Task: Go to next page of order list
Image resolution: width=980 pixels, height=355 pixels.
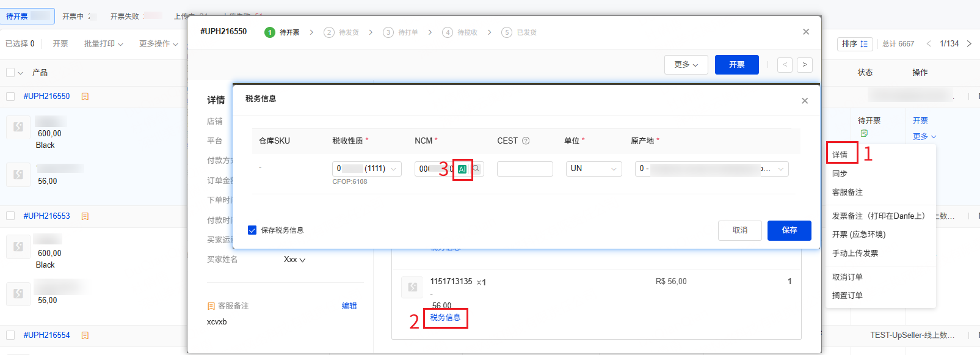Action: coord(969,43)
